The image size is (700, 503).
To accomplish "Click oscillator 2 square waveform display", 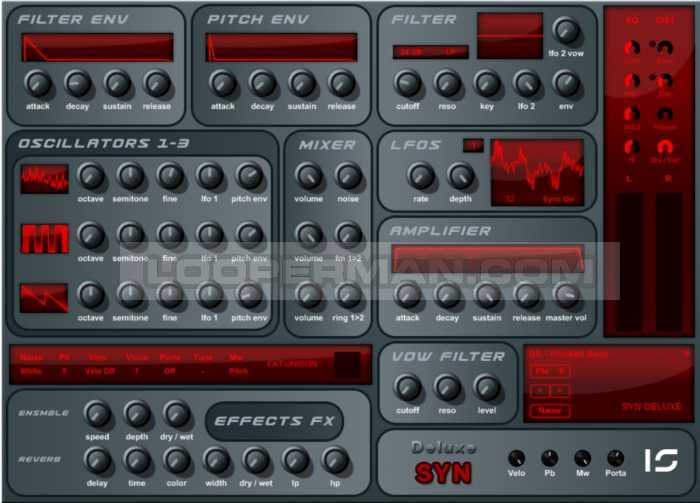I will 44,239.
